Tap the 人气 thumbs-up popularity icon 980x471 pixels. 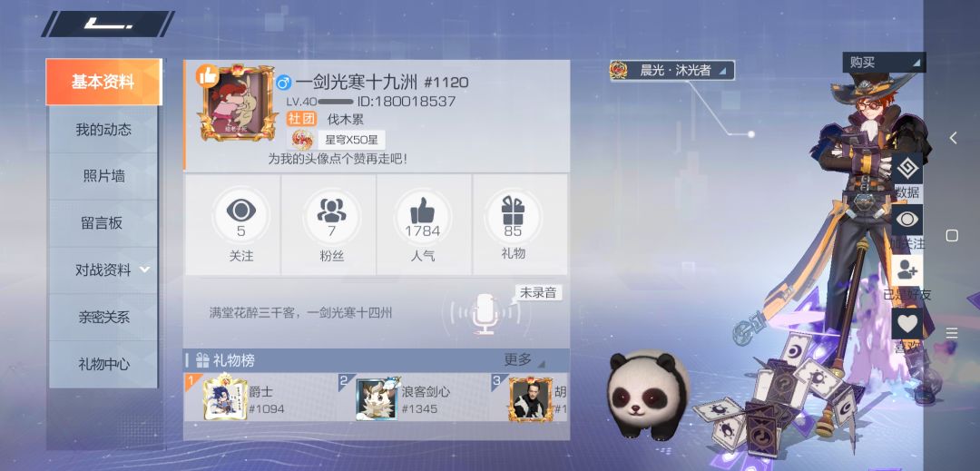coord(423,211)
